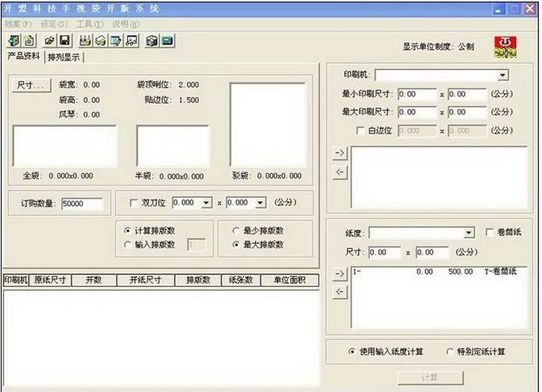Select the 输入排版数 radio button
The image size is (542, 392).
point(126,245)
